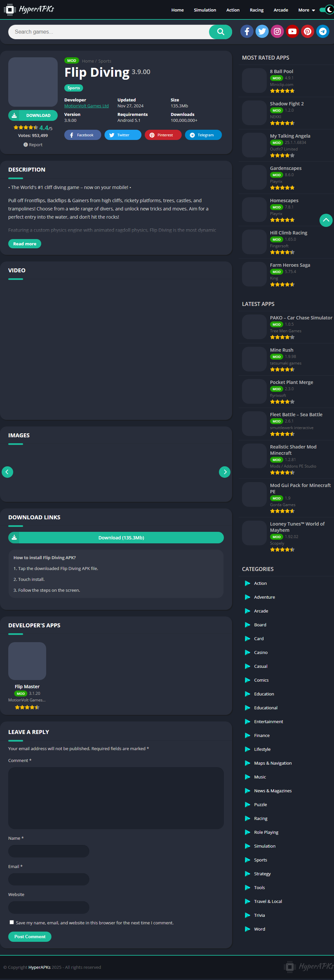334x980 pixels.
Task: Open MotionVolt Games Ltd developer link
Action: click(x=86, y=106)
